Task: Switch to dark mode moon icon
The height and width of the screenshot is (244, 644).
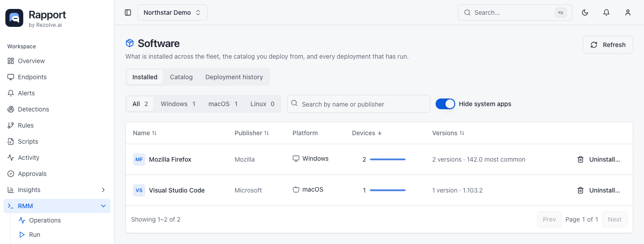Action: pos(585,13)
